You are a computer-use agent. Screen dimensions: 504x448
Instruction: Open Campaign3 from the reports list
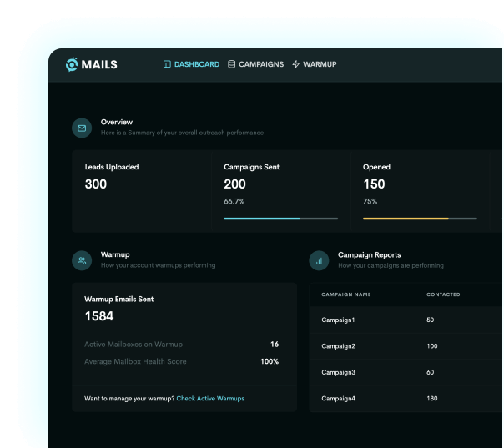point(338,372)
